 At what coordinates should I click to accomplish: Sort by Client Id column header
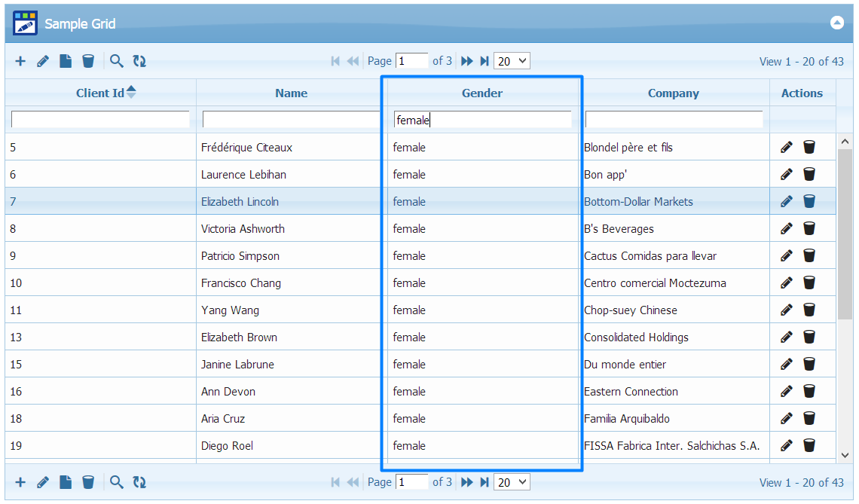click(100, 93)
